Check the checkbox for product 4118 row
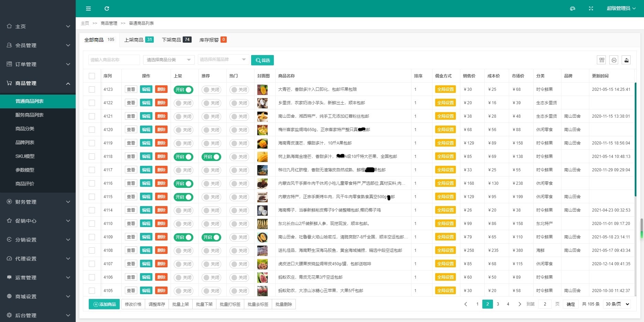The image size is (644, 322). point(92,157)
